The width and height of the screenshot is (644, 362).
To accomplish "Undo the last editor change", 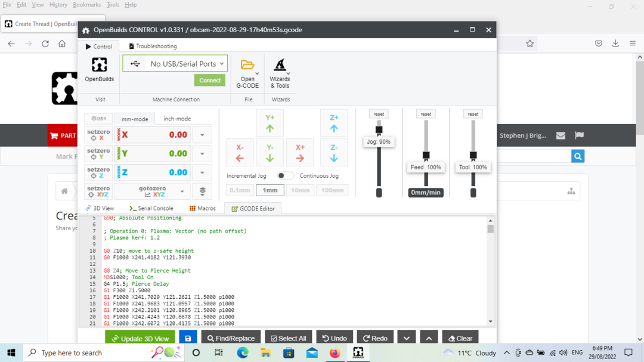I will coord(335,338).
